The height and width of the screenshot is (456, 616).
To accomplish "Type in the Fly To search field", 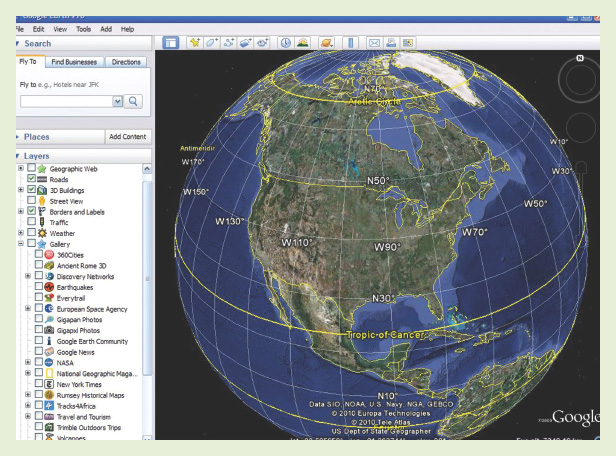I will coord(65,101).
